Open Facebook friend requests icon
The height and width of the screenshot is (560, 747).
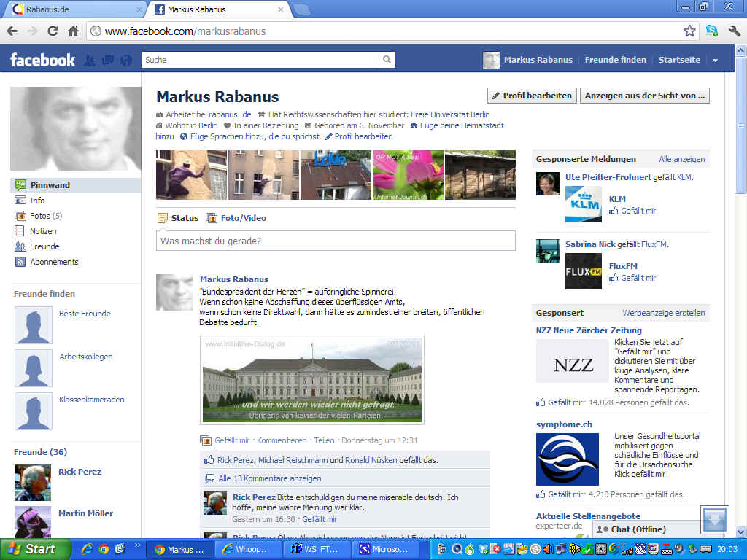click(x=90, y=60)
